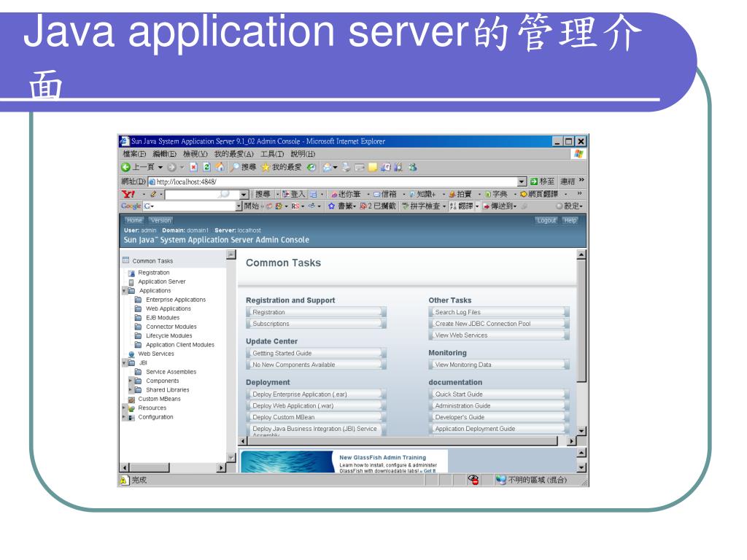Open the 我的最愛(A) menu

click(x=234, y=154)
